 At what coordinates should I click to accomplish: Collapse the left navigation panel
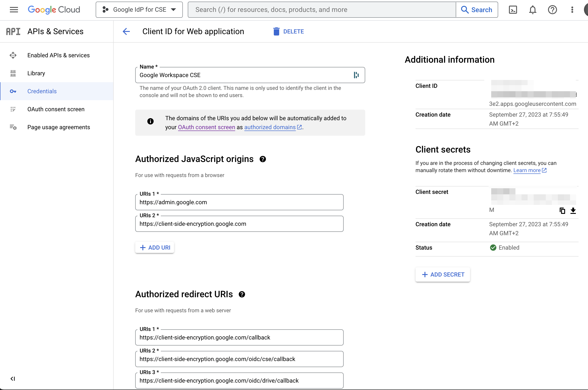pos(13,379)
